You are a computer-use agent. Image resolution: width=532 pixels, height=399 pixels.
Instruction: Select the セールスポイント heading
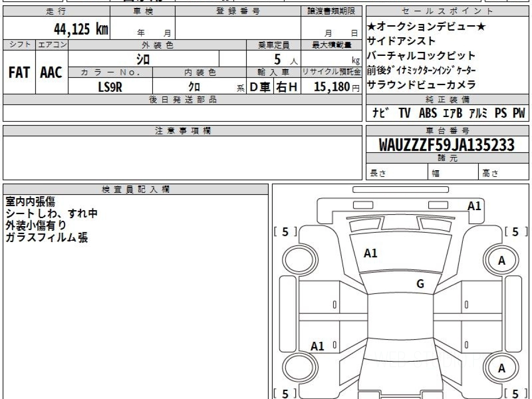click(x=447, y=12)
